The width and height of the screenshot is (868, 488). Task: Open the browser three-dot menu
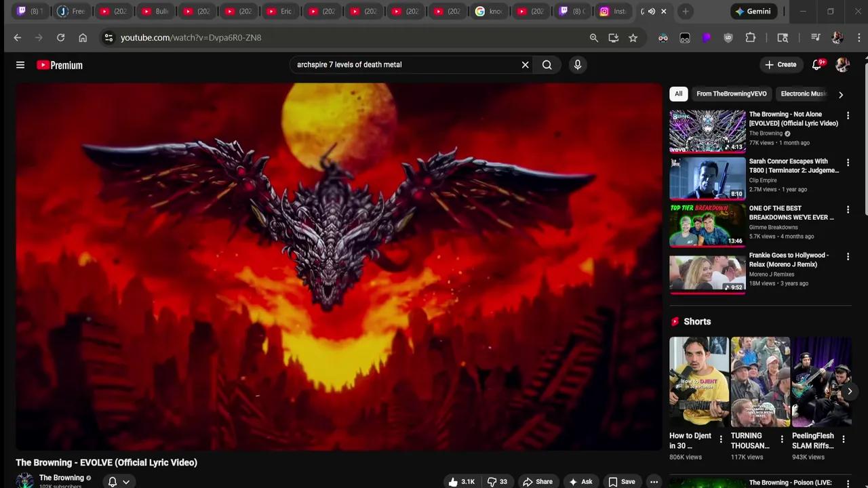[858, 38]
